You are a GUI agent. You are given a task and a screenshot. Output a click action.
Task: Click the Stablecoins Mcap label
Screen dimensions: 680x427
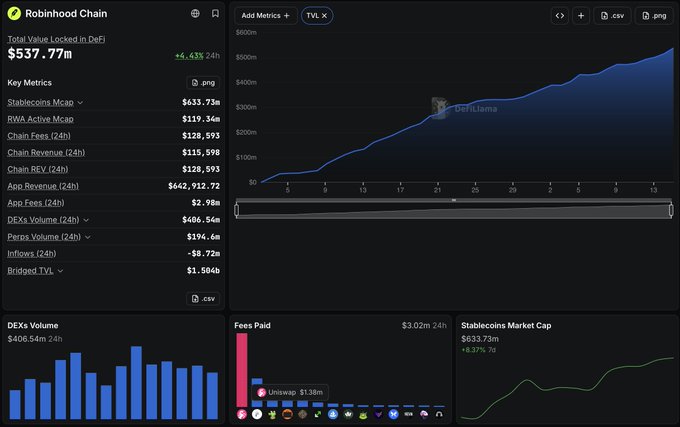[x=40, y=102]
